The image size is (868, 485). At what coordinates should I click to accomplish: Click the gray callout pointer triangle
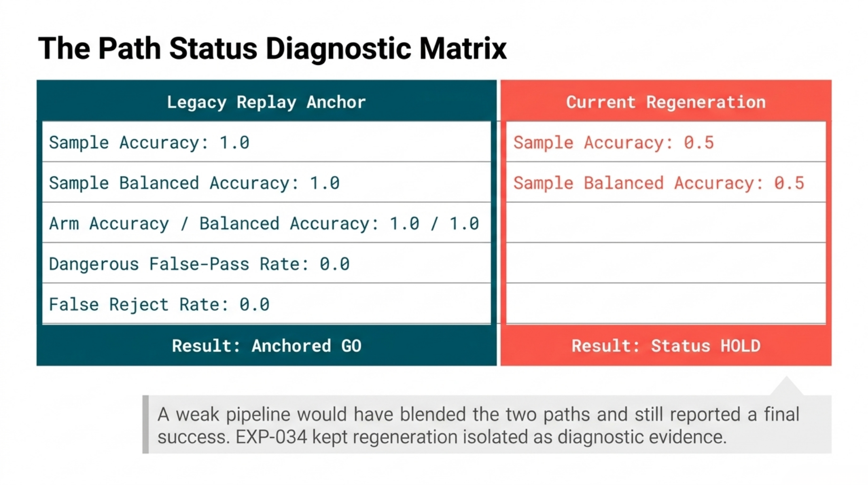(x=787, y=387)
